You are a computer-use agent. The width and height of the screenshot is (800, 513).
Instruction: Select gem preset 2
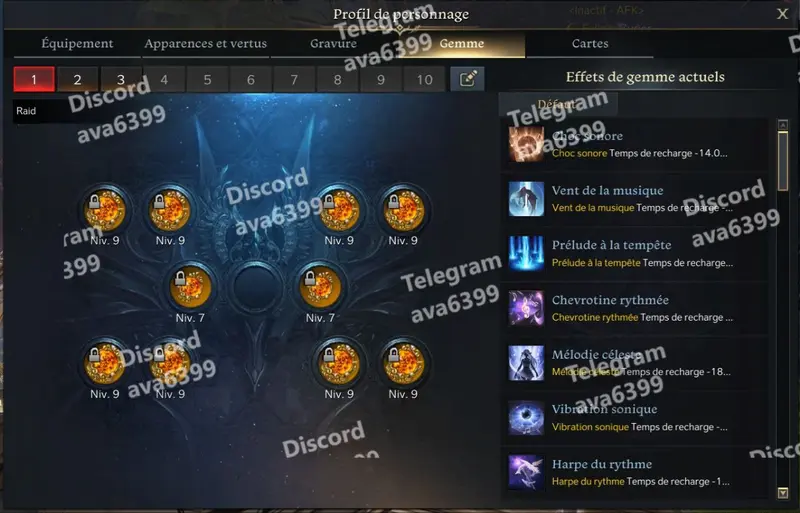(x=78, y=80)
